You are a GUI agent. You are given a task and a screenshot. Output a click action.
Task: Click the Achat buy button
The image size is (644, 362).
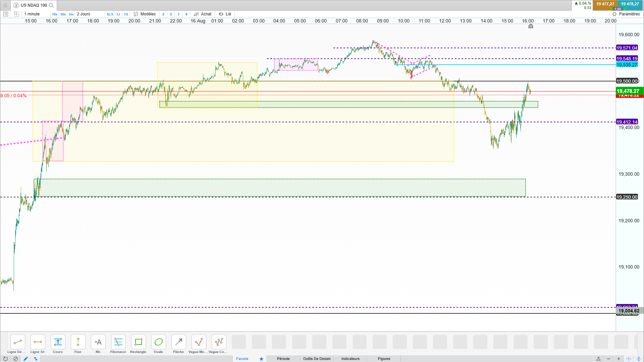point(203,14)
